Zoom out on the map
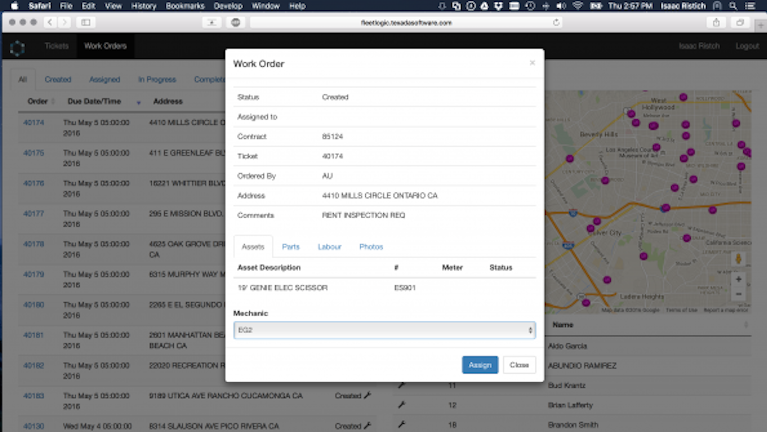 [738, 295]
